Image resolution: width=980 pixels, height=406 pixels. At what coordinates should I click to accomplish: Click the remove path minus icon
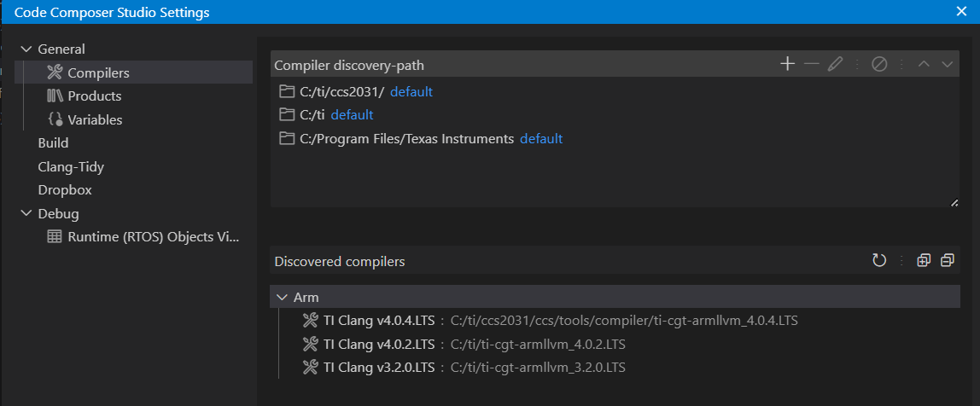811,65
